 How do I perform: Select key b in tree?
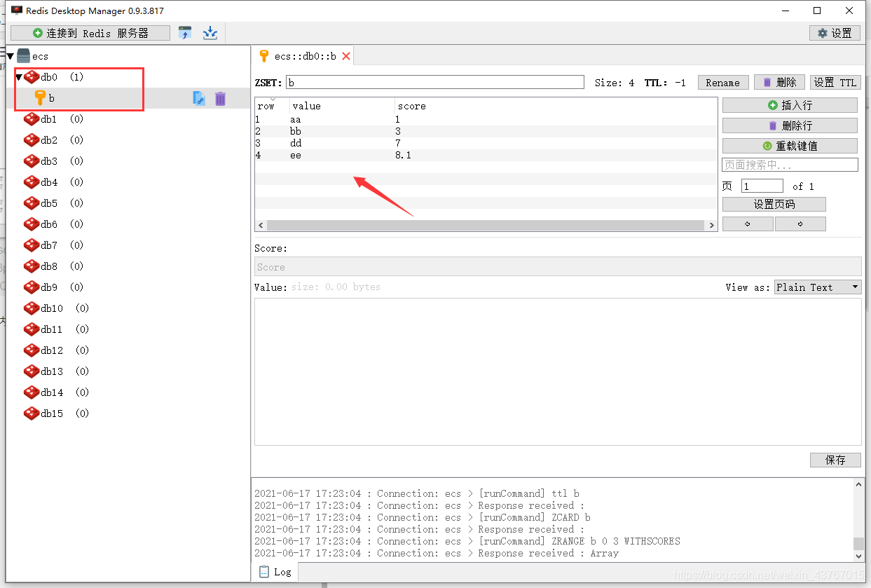tap(51, 98)
